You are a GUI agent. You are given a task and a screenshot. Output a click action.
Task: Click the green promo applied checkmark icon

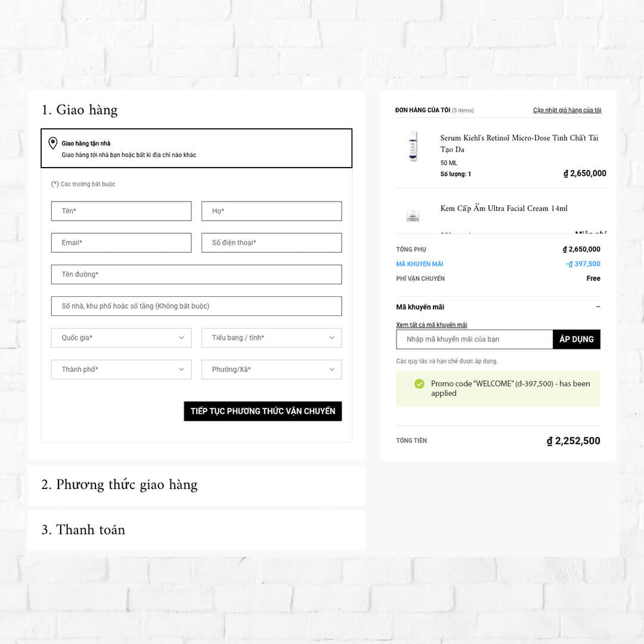pos(419,383)
